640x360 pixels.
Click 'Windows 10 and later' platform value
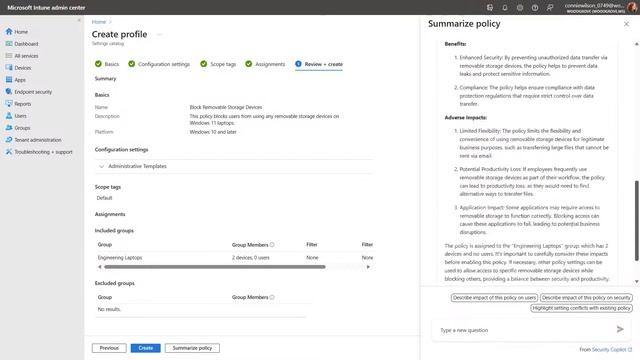coord(213,132)
